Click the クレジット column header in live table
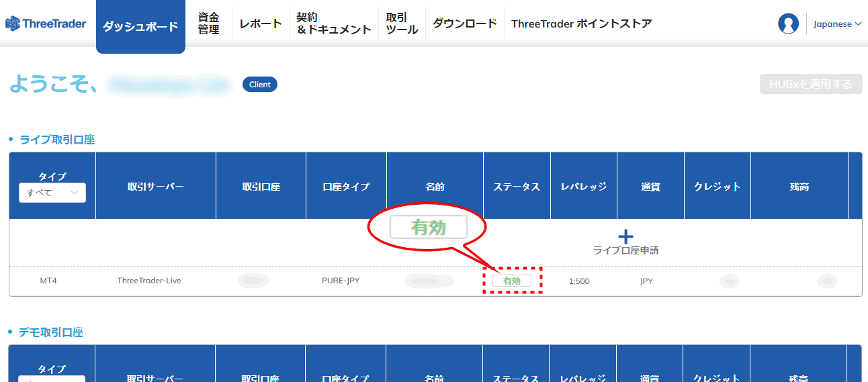868x382 pixels. point(718,187)
